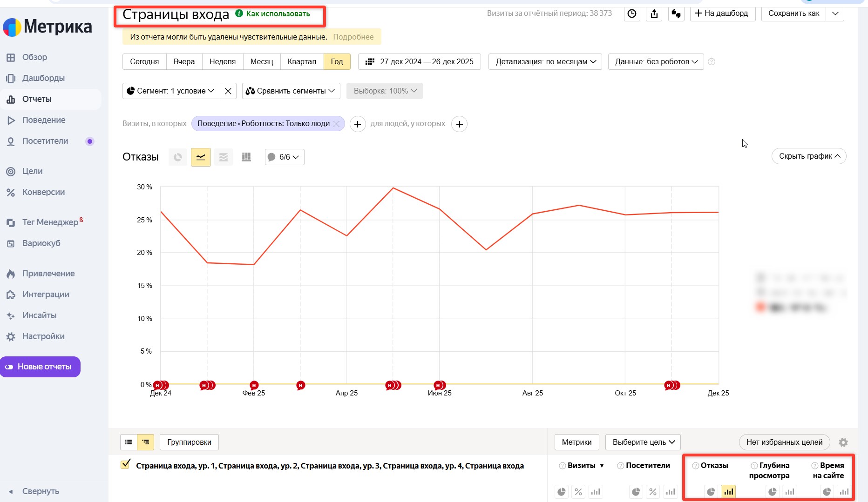
Task: Click the export/share report icon
Action: coord(654,13)
